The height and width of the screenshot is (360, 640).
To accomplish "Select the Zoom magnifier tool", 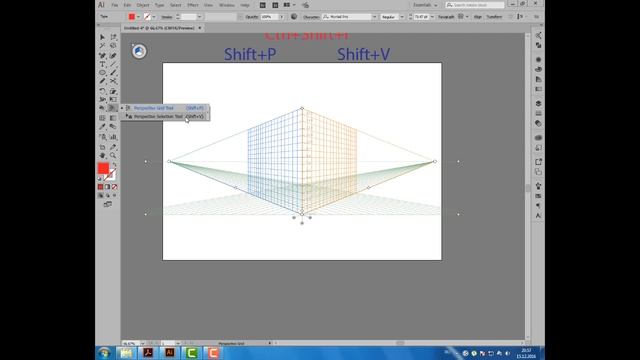I will 113,156.
